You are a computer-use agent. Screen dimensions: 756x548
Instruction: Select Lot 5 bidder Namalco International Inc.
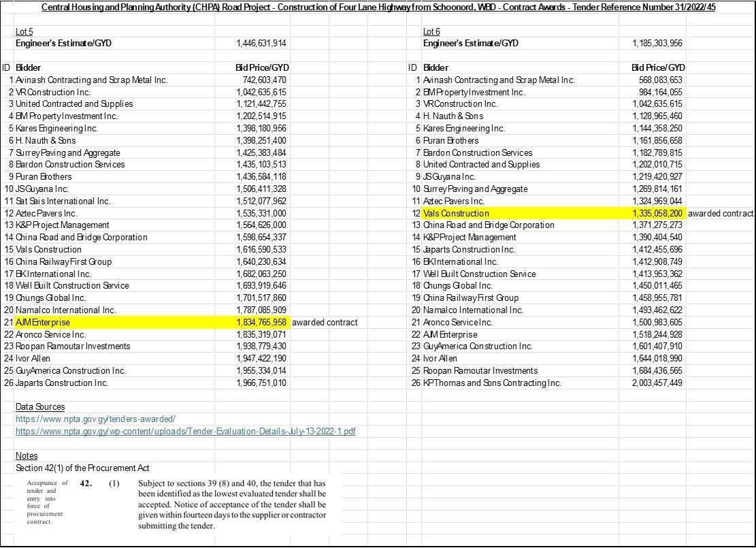(66, 310)
